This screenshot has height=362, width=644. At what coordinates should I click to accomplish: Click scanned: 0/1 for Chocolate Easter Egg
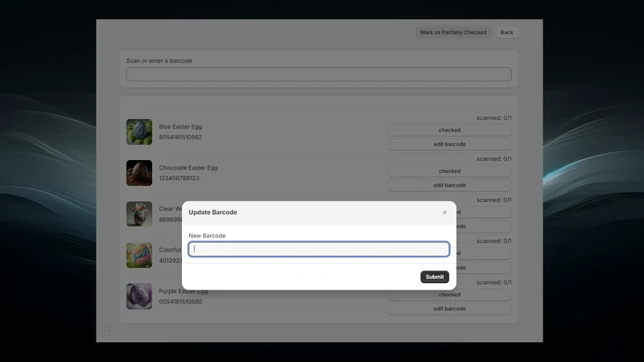coord(493,158)
